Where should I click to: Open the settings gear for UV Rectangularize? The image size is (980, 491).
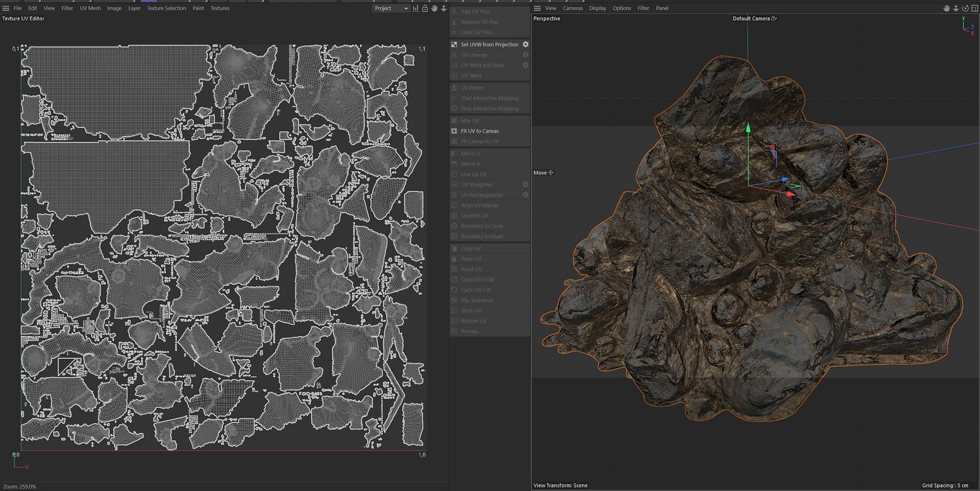525,195
